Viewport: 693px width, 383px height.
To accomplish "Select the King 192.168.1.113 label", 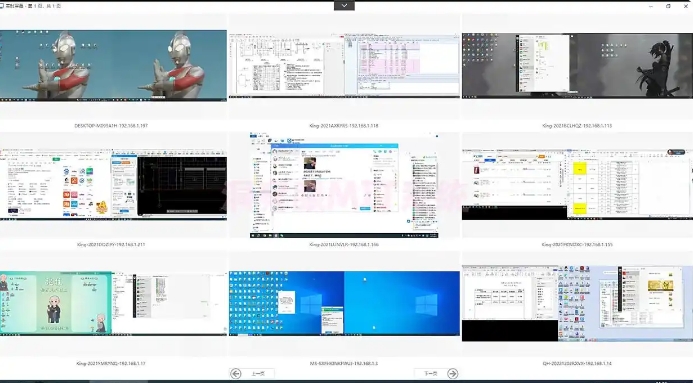I will pos(577,125).
